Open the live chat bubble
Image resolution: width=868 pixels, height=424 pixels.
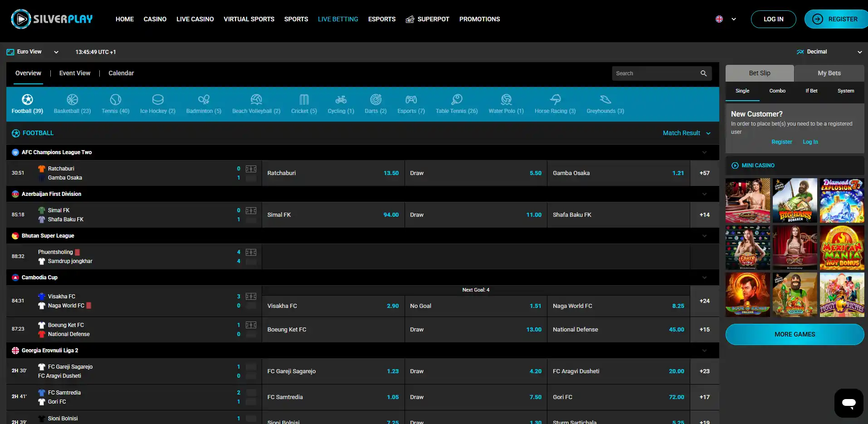(848, 403)
